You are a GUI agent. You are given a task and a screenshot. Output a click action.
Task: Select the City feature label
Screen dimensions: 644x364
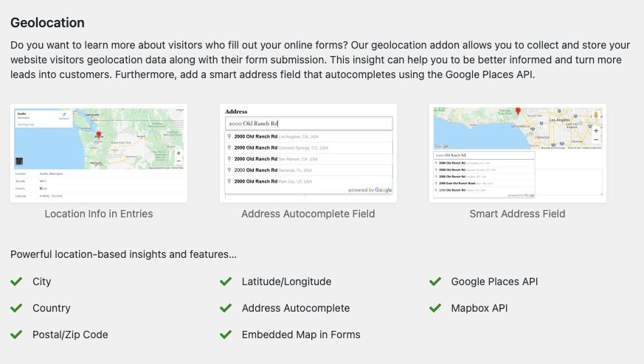42,282
